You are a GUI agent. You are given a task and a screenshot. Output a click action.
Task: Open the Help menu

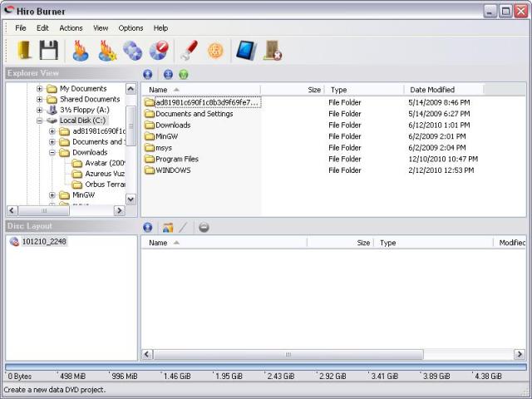(160, 28)
